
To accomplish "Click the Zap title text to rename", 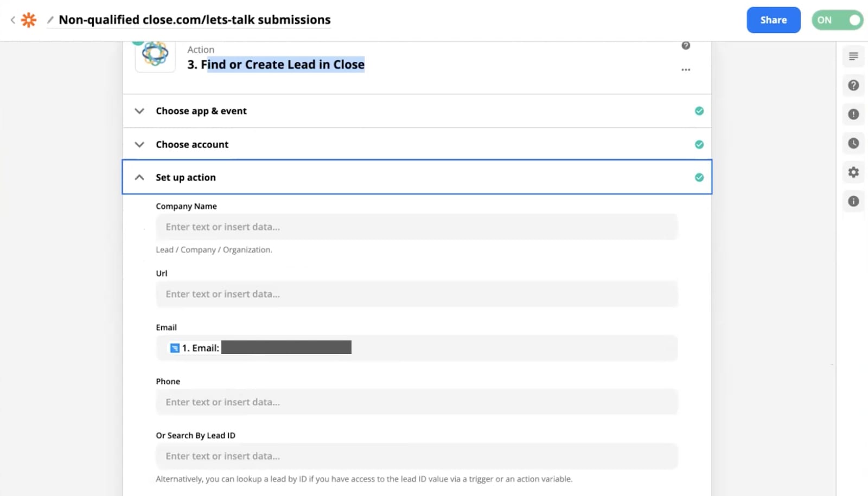I will 194,20.
